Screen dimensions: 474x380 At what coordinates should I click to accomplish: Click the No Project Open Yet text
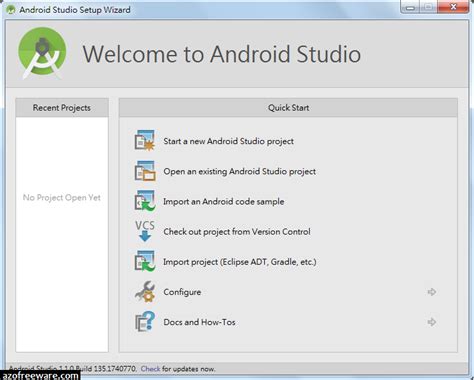click(62, 197)
